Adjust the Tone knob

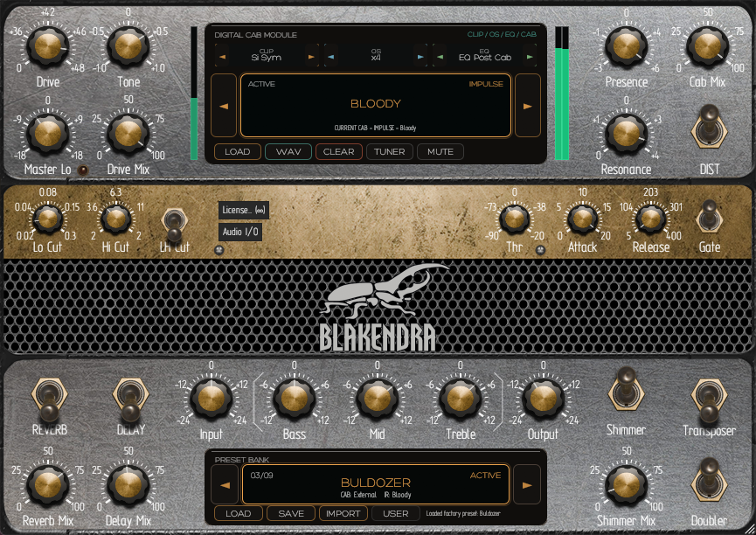tap(128, 47)
